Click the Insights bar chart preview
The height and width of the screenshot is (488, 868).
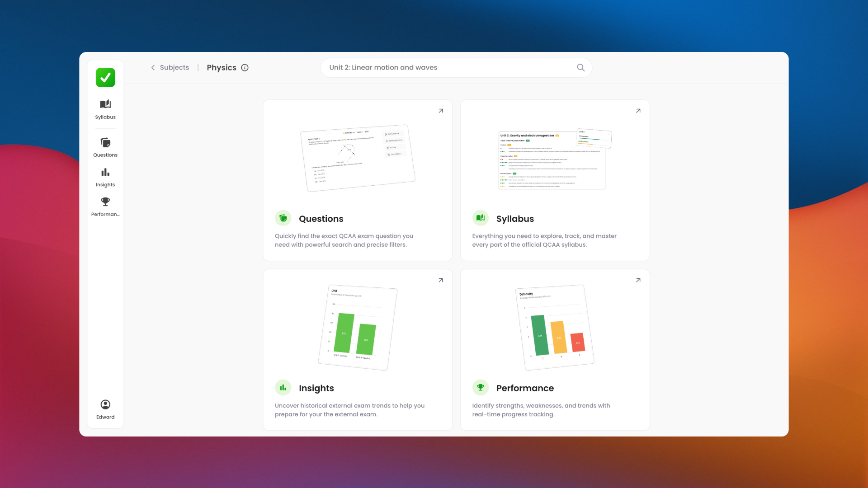[358, 328]
